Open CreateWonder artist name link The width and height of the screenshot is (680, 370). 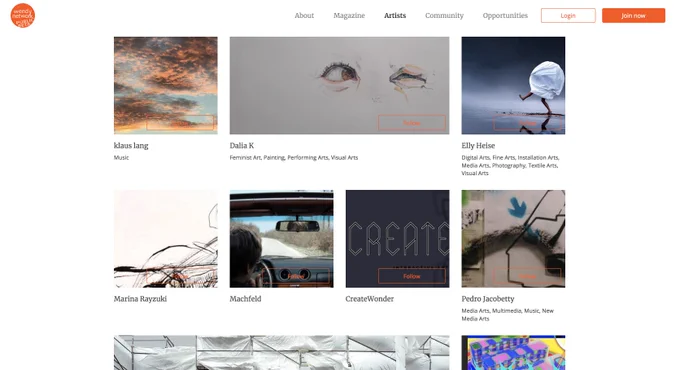(x=369, y=299)
